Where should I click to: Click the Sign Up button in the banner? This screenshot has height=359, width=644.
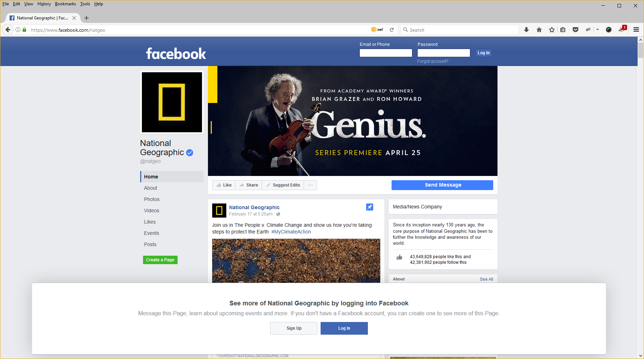[x=294, y=328]
